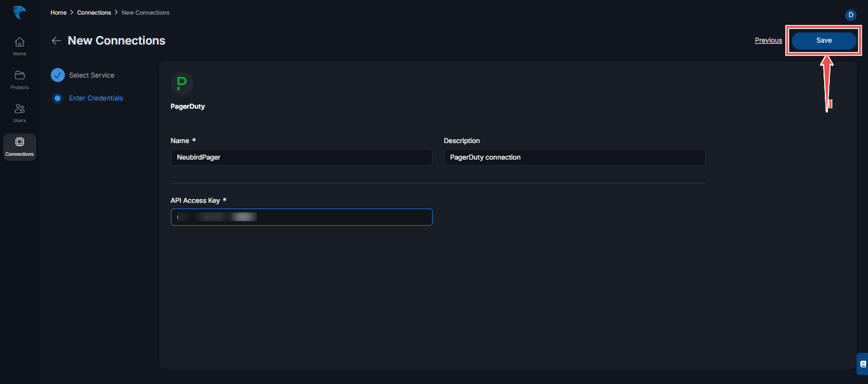Open Connections from the breadcrumb
868x384 pixels.
pyautogui.click(x=93, y=12)
